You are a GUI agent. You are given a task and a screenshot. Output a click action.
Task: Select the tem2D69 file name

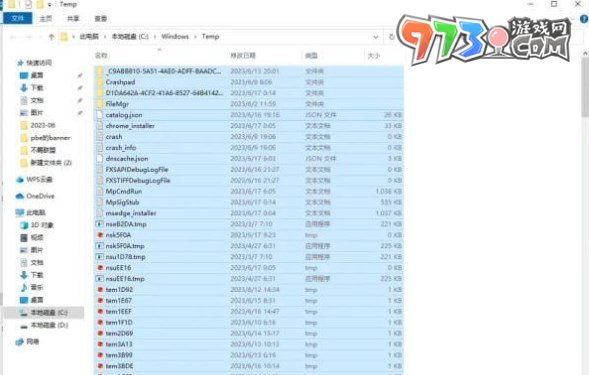pos(119,333)
